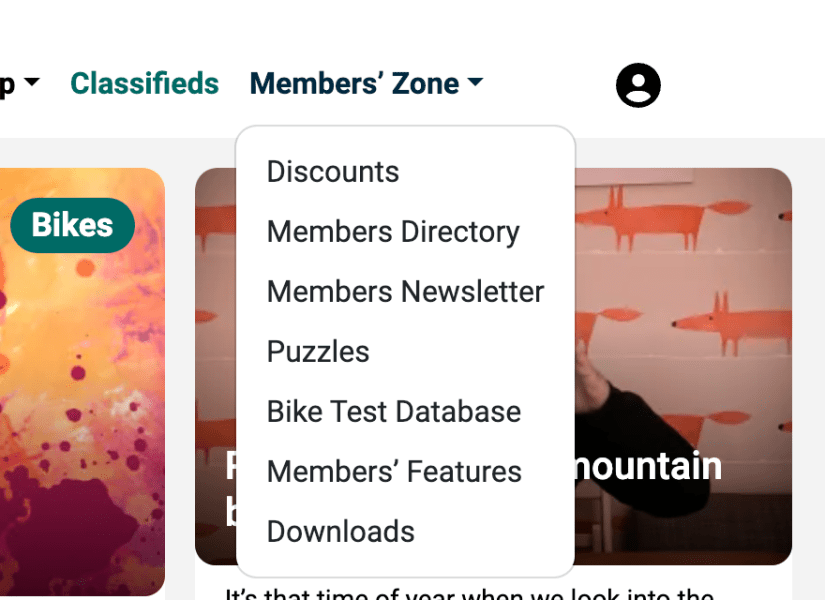Image resolution: width=825 pixels, height=600 pixels.
Task: Open the Classifieds link
Action: (x=144, y=84)
